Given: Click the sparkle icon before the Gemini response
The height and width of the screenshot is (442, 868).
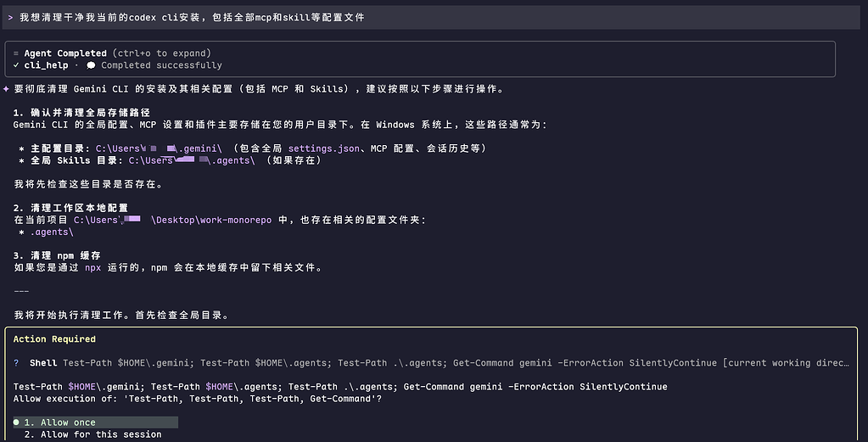Looking at the screenshot, I should coord(6,89).
